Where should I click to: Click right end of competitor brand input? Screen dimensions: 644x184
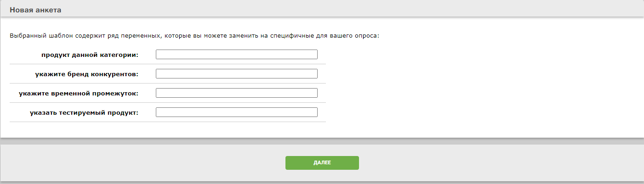313,74
